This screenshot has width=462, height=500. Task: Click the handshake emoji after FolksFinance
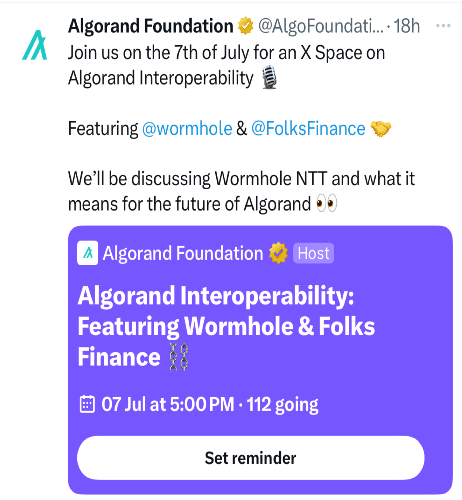click(381, 129)
